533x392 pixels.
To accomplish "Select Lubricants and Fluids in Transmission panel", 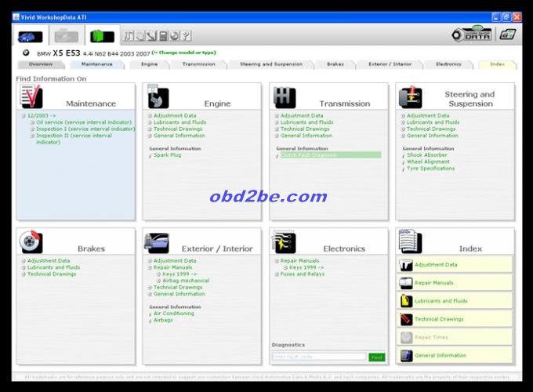I will click(307, 122).
